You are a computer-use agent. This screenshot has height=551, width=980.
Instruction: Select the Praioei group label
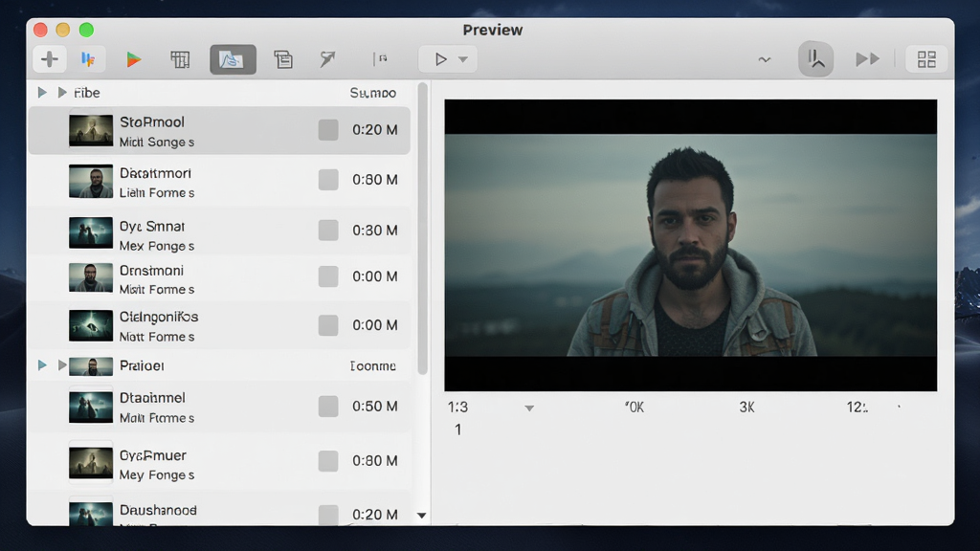[x=142, y=365]
